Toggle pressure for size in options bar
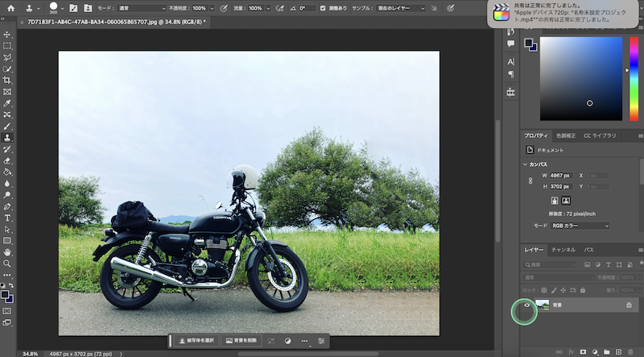This screenshot has width=644, height=357. click(x=451, y=8)
